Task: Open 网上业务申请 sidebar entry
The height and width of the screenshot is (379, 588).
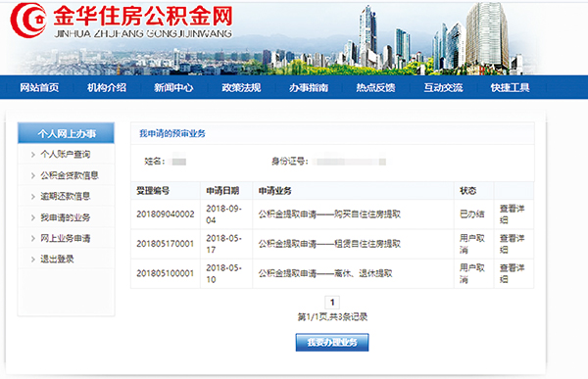Action: [x=66, y=238]
